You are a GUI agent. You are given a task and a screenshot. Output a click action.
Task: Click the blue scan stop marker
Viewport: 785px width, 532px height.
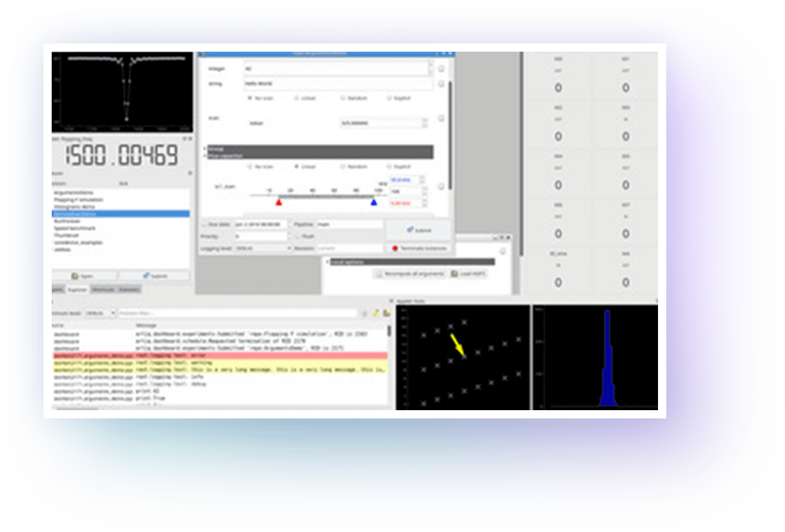coord(374,202)
